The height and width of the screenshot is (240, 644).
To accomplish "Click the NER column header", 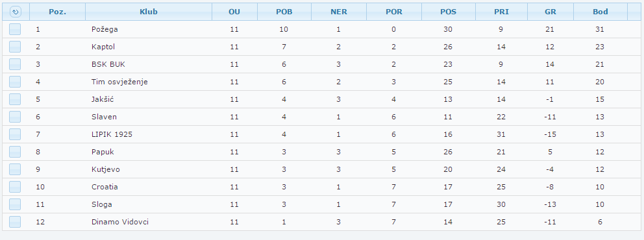I will 339,12.
